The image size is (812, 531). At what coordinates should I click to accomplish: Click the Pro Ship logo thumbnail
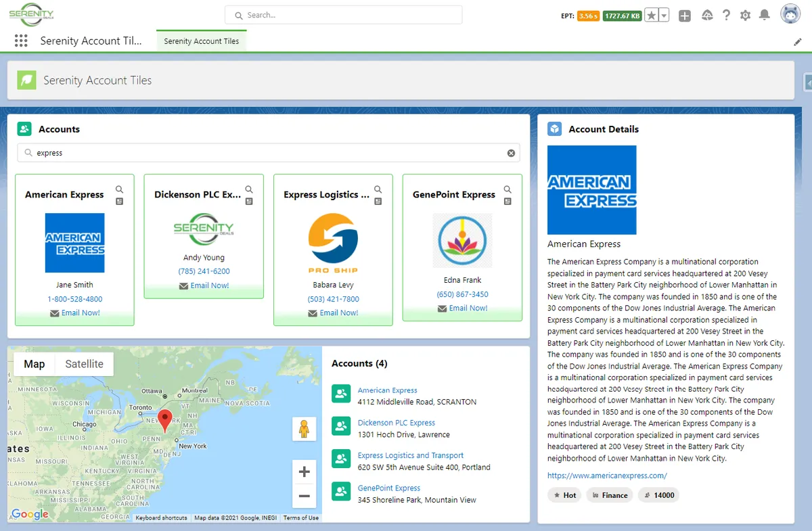[333, 243]
